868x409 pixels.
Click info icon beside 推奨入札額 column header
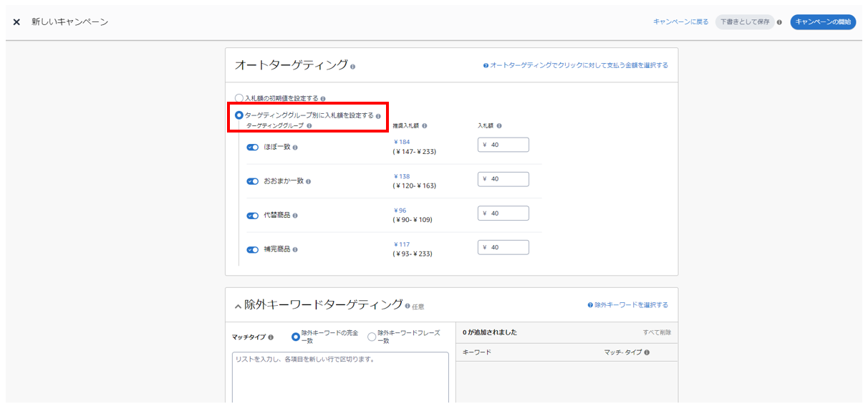425,126
